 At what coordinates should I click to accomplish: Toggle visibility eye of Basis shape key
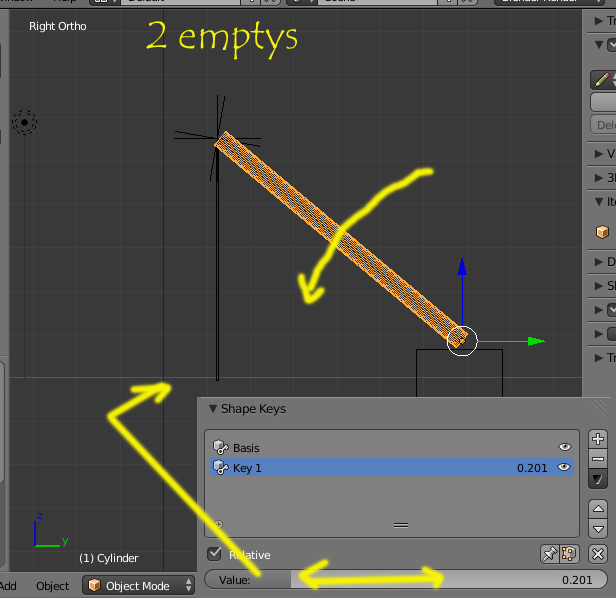(565, 447)
